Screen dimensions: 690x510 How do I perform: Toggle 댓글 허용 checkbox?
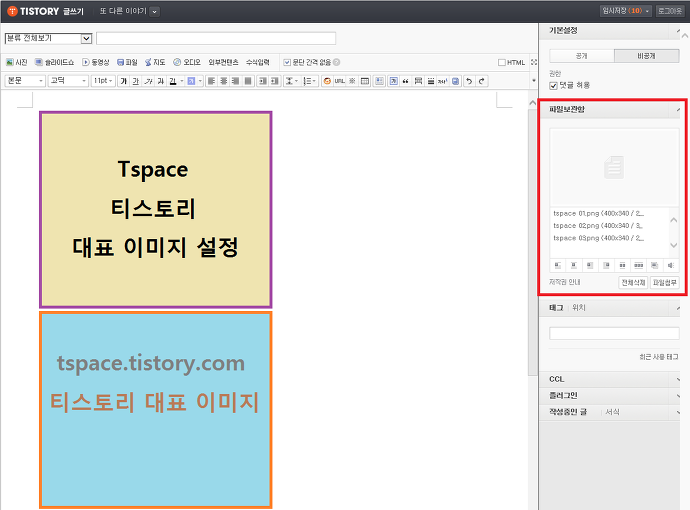tap(554, 86)
